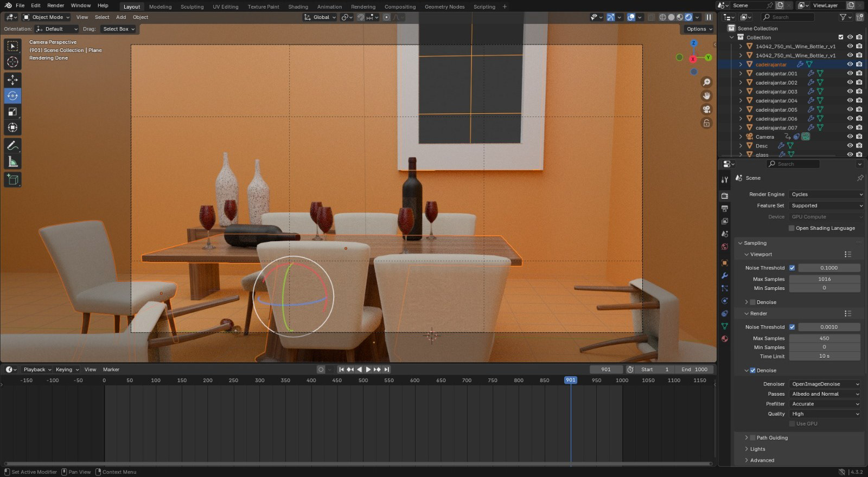Open the View Layer properties tab
Viewport: 868px width, 477px height.
tap(725, 221)
